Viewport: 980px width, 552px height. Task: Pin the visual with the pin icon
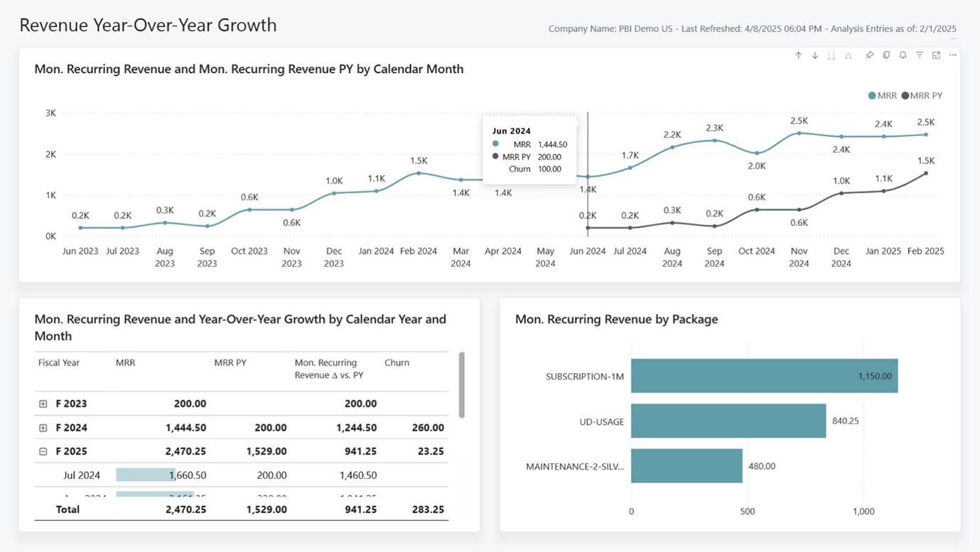pos(869,55)
